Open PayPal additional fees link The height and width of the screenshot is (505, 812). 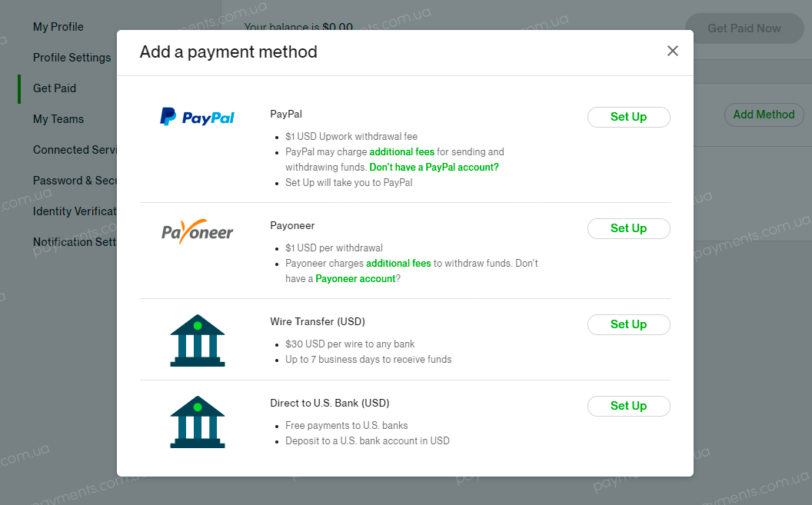[402, 151]
